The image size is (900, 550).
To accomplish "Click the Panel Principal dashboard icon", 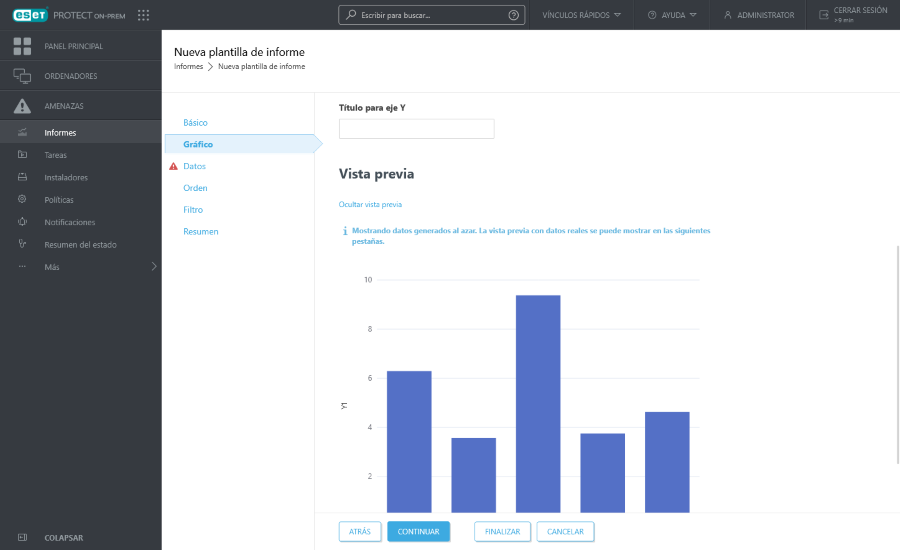I will (x=22, y=46).
